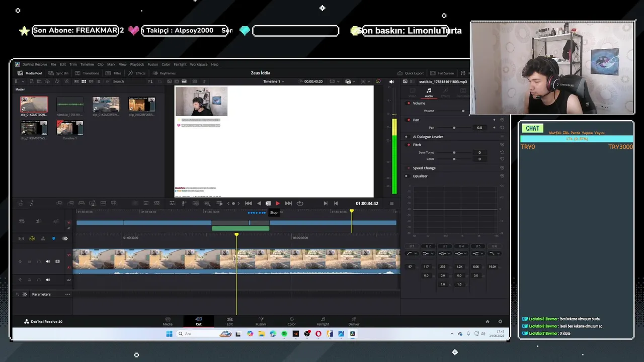Switch media pool to thumbnail grid view

pyautogui.click(x=84, y=81)
